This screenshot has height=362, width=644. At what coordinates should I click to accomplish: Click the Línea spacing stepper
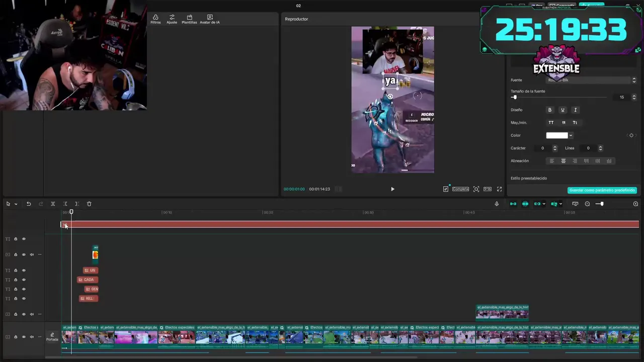pos(600,148)
